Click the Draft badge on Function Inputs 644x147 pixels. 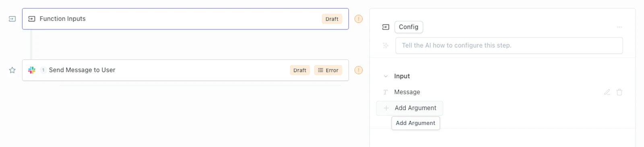tap(332, 19)
